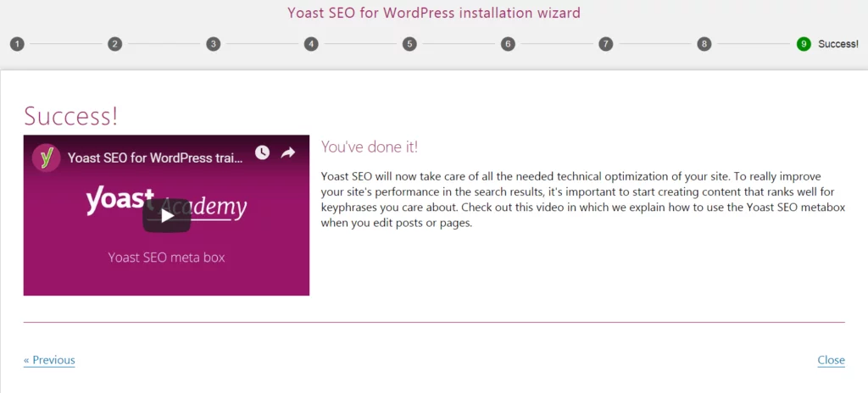Image resolution: width=868 pixels, height=393 pixels.
Task: Click the Watch Later clock icon
Action: (x=262, y=152)
